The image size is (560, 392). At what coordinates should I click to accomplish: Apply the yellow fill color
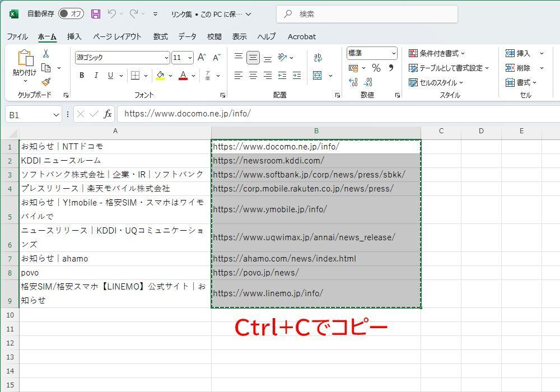[x=160, y=76]
